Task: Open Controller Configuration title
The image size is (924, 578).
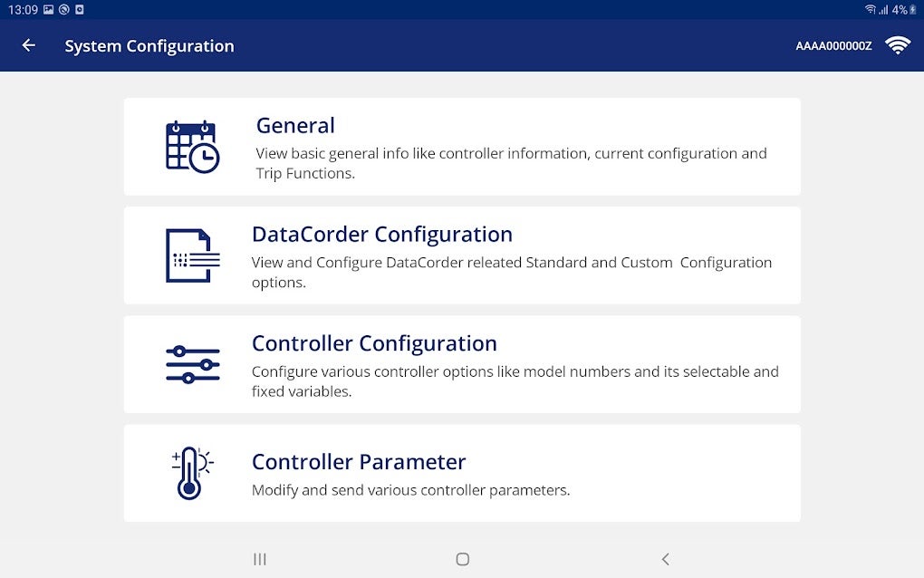Action: [374, 343]
